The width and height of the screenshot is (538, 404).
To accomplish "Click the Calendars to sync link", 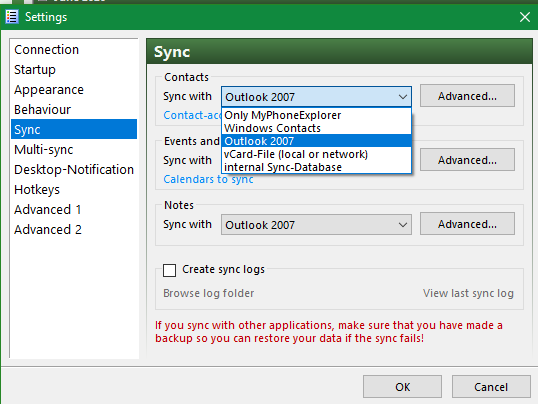I will (x=208, y=179).
